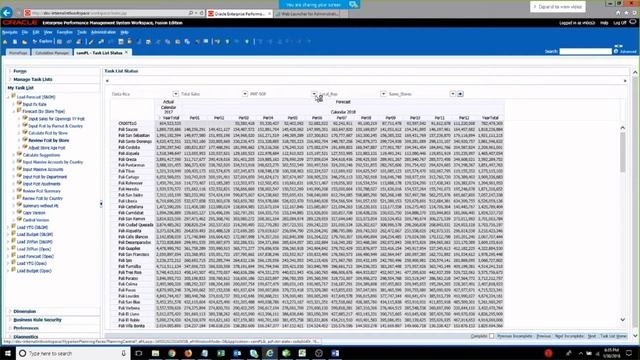640x360 pixels.
Task: Select Review Fcst by Country task
Action: pos(42,198)
